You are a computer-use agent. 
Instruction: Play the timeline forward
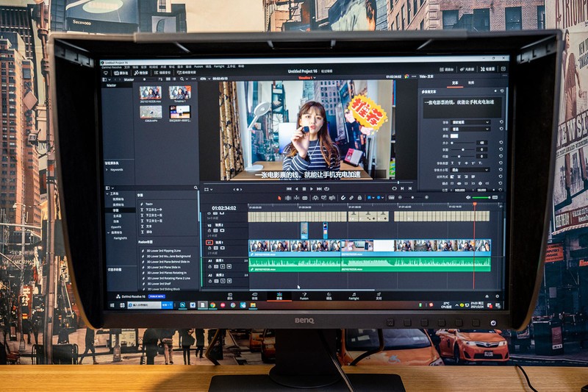click(x=311, y=189)
